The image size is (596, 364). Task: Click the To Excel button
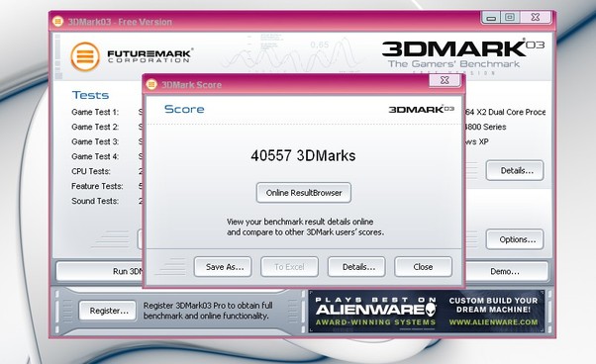[x=289, y=267]
